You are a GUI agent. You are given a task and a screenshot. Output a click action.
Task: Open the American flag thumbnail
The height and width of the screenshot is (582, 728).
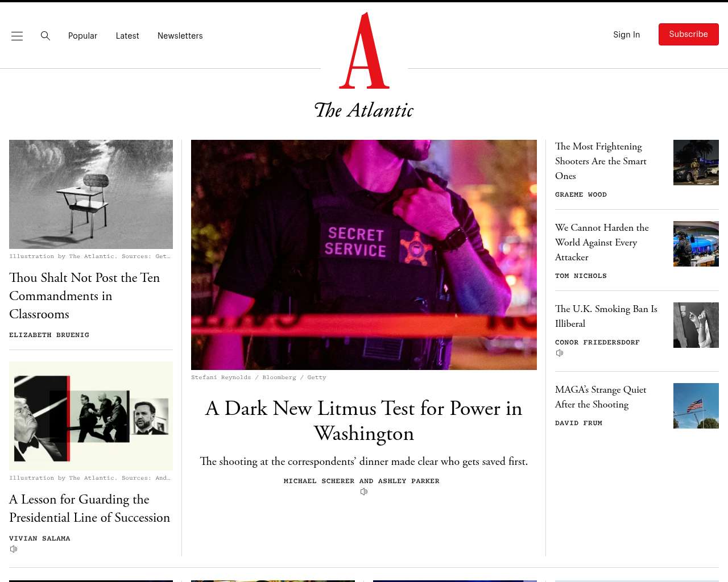696,406
